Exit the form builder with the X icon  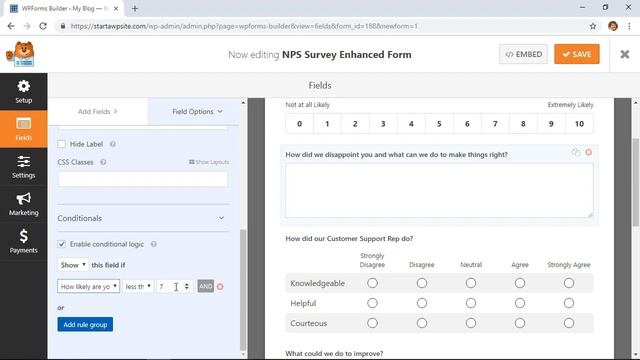tap(624, 54)
